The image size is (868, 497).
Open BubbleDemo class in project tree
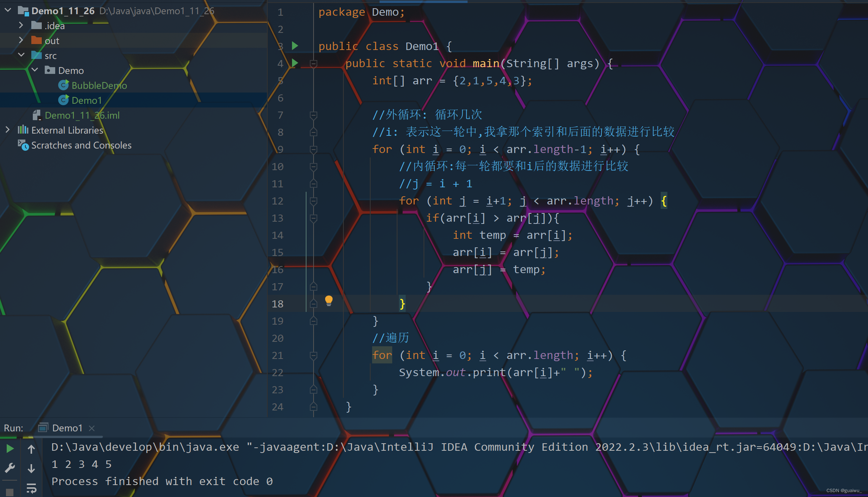click(x=99, y=85)
